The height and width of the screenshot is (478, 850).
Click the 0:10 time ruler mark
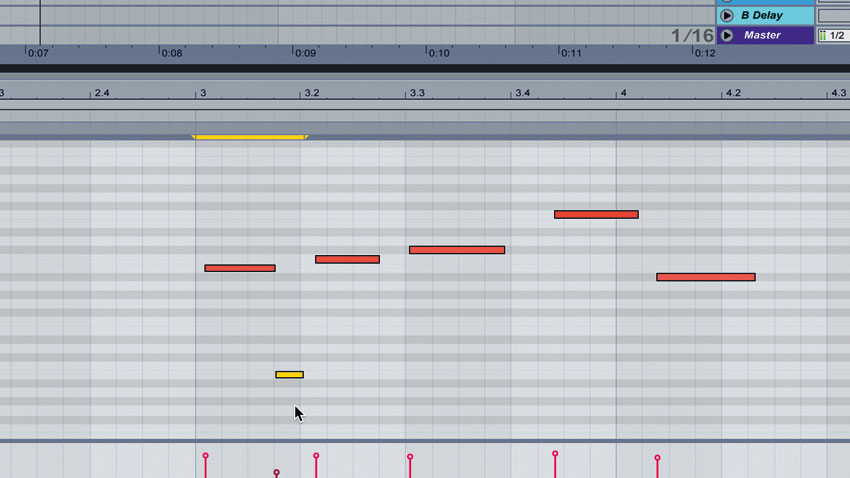438,53
